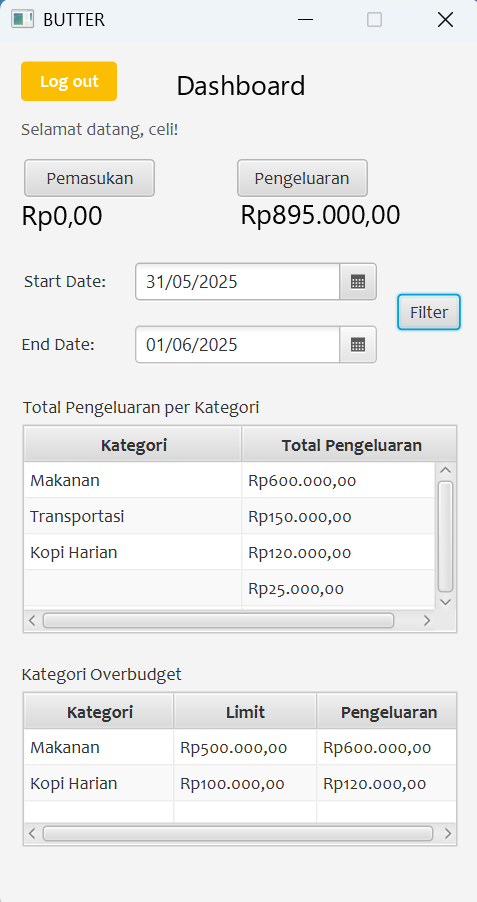Viewport: 477px width, 902px height.
Task: Open the Pemasukan section
Action: pos(89,178)
